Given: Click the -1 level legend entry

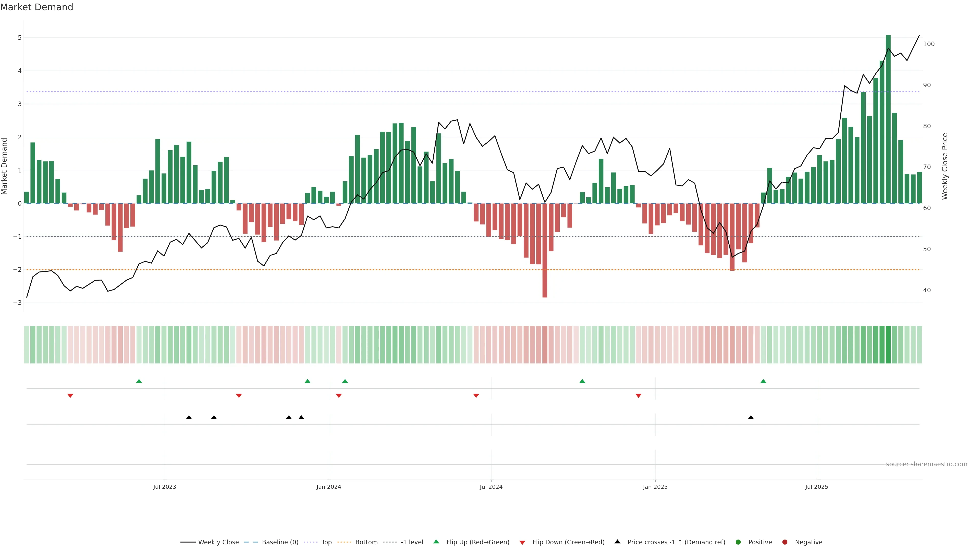Looking at the screenshot, I should (x=412, y=542).
